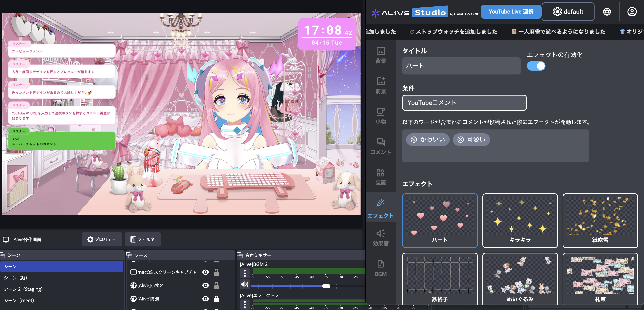The image size is (644, 310).
Task: Open フィルタ filters button
Action: point(142,239)
